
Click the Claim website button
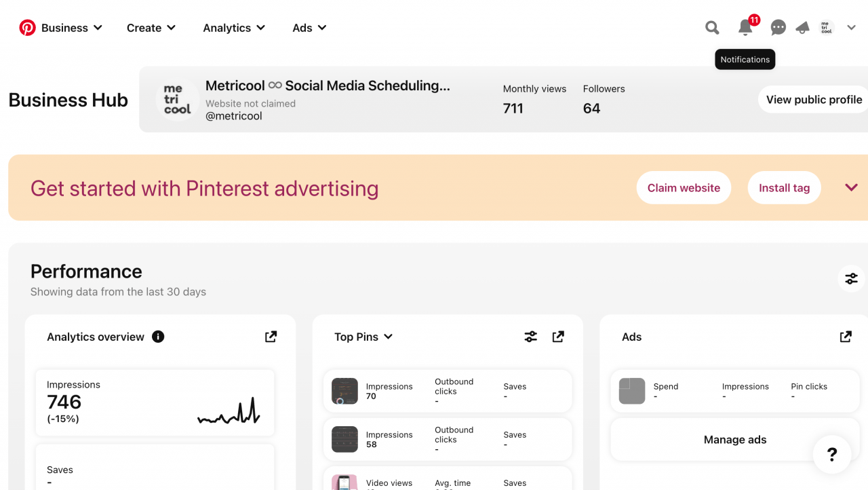684,188
